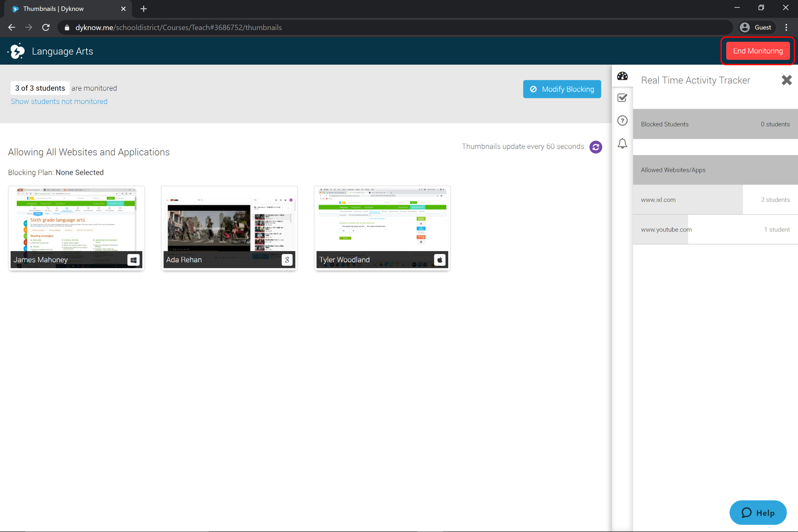This screenshot has height=532, width=798.
Task: Open the question mark sidebar icon
Action: click(622, 121)
